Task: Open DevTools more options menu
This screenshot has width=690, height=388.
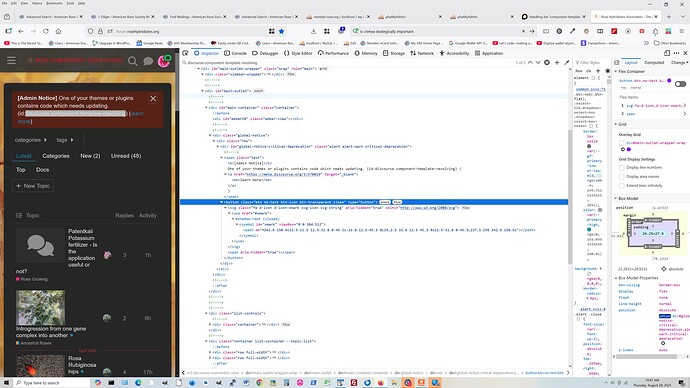Action: pos(676,53)
